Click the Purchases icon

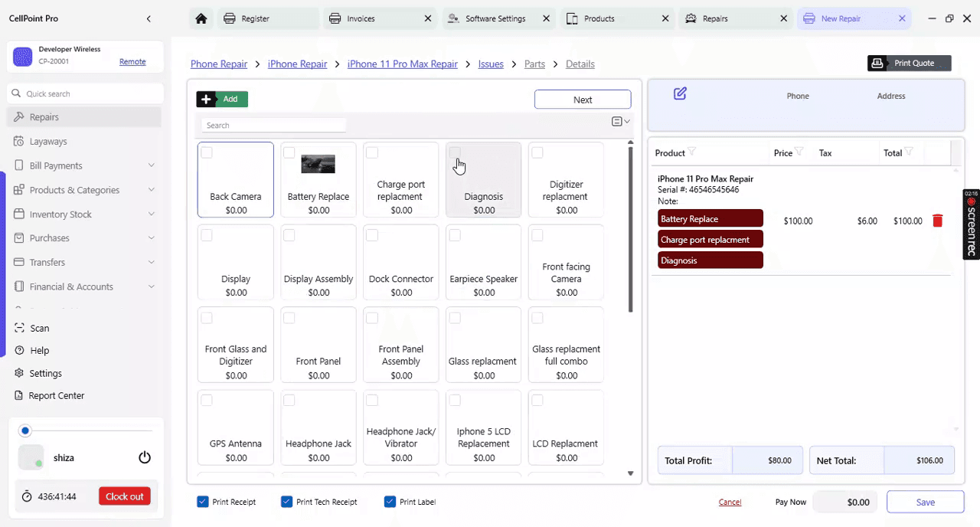(19, 238)
